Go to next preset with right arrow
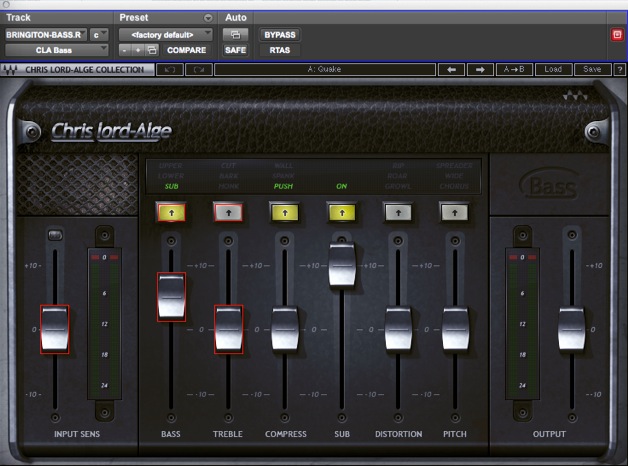Screen dimensions: 628x466 click(x=480, y=69)
